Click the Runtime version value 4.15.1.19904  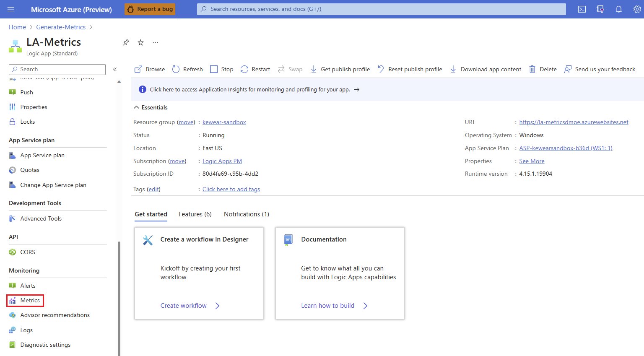[535, 174]
